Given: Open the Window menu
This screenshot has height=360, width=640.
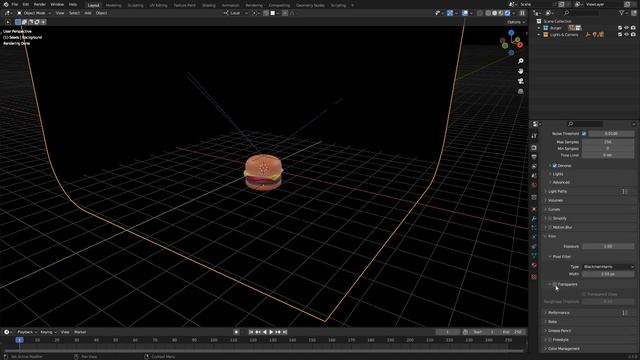Looking at the screenshot, I should click(57, 4).
